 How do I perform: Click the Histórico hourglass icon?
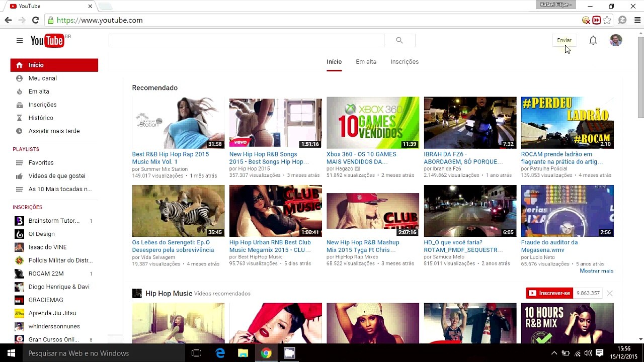(x=19, y=118)
